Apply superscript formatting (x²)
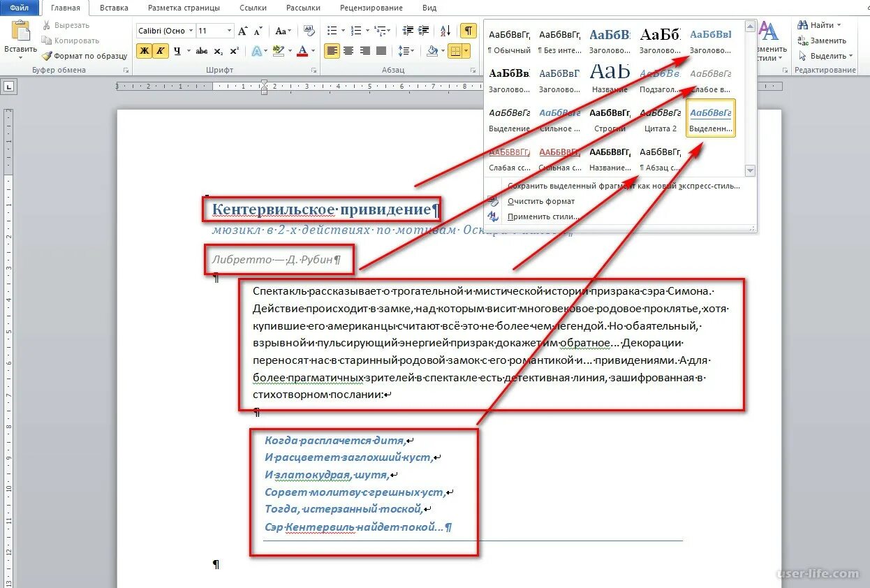 (x=233, y=51)
